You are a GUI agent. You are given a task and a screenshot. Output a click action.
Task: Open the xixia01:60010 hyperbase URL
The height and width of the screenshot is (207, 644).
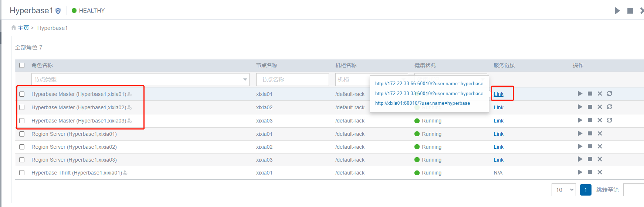coord(422,103)
